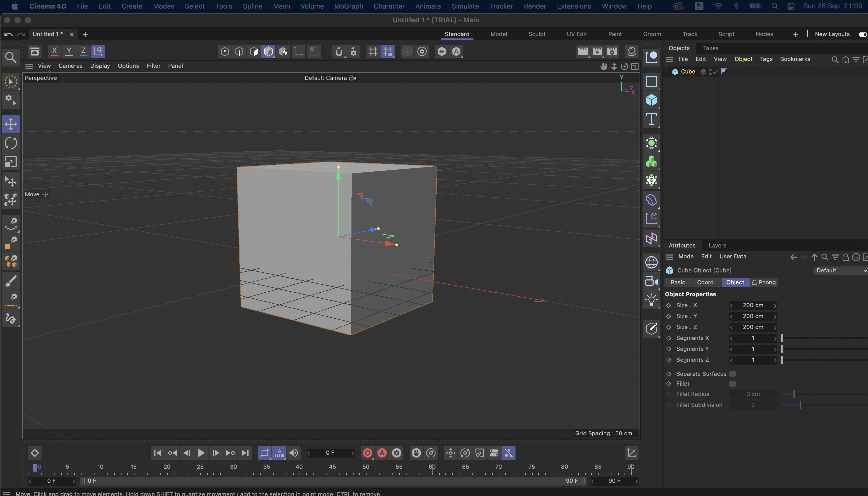Screen dimensions: 868x496
Task: Add a Text spline object
Action: (651, 119)
